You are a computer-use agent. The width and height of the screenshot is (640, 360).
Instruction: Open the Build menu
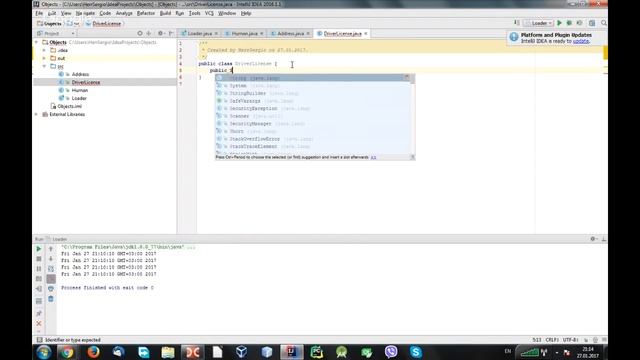point(165,13)
